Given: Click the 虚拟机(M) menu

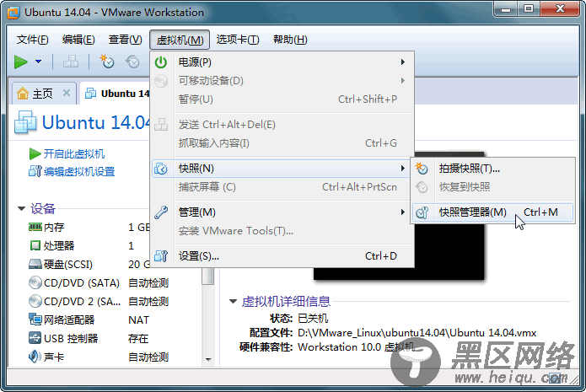Looking at the screenshot, I should (x=180, y=40).
